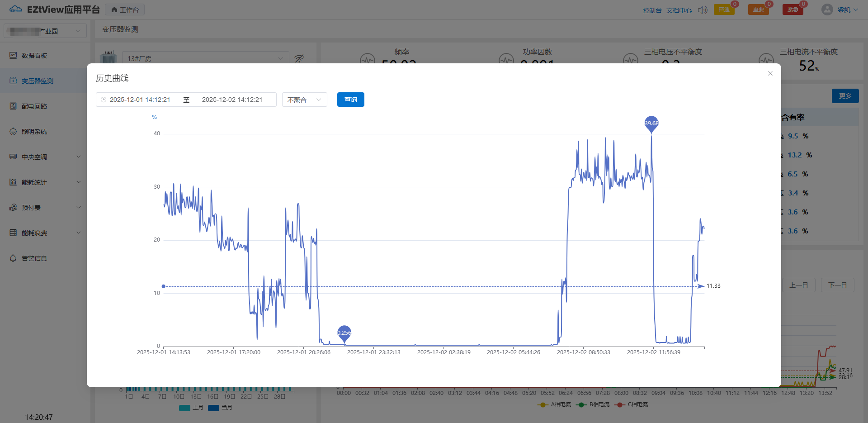Toggle 上月 legend series
Screen dimensions: 868x423
tap(191, 408)
